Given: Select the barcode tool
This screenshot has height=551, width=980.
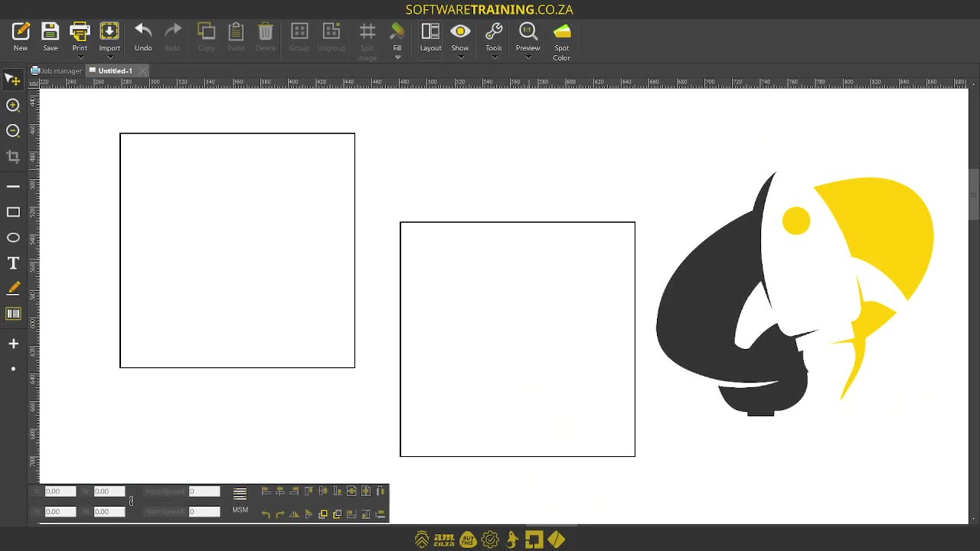Looking at the screenshot, I should click(x=13, y=314).
